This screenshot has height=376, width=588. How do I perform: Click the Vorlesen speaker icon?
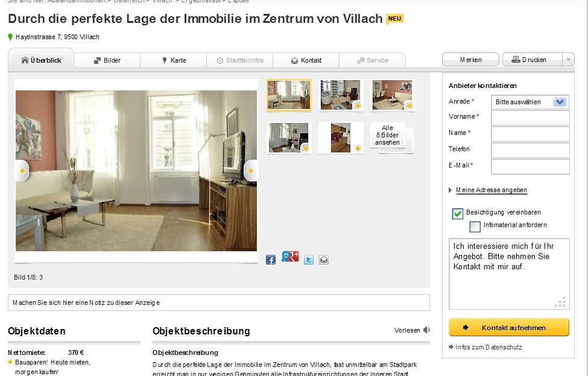(x=426, y=330)
